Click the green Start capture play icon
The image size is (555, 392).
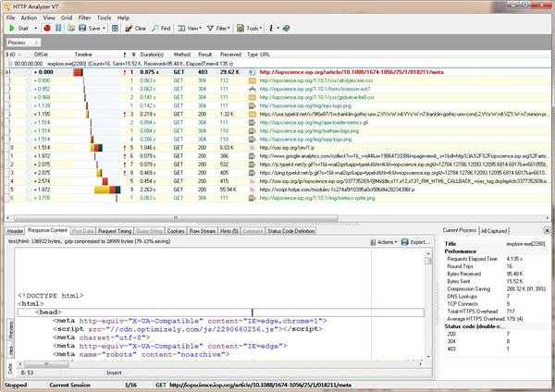12,28
